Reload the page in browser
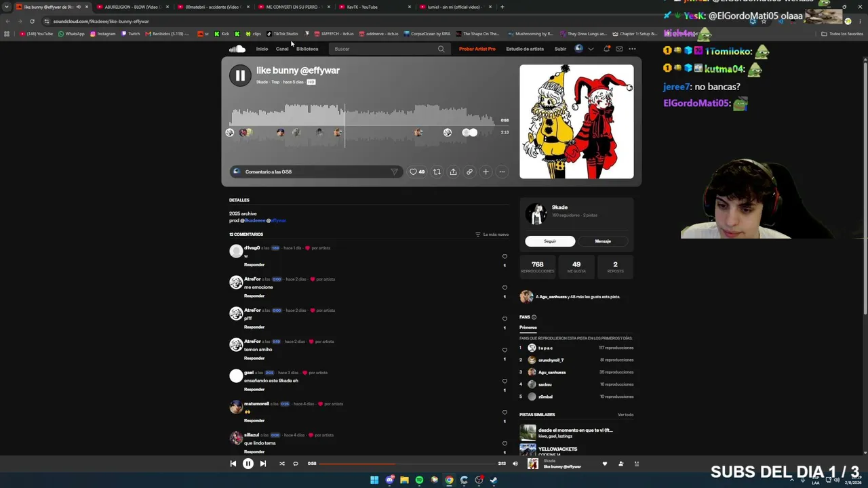 32,21
